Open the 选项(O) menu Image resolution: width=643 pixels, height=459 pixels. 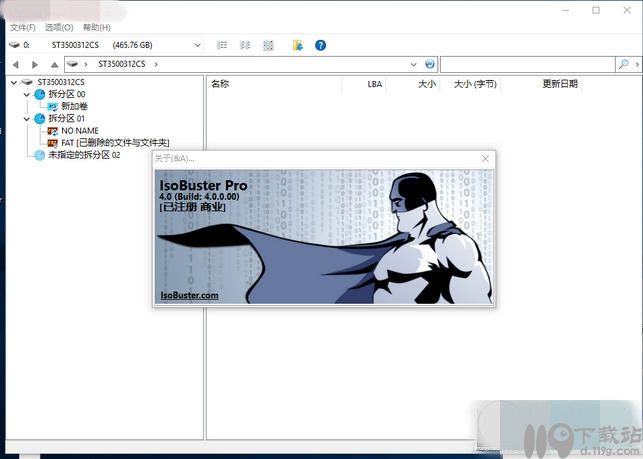pos(59,27)
